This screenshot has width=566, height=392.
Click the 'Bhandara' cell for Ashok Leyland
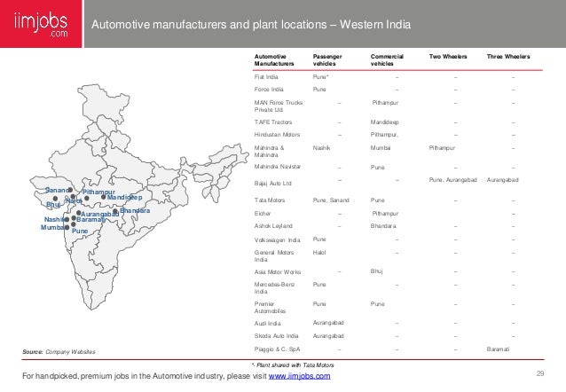click(x=383, y=226)
